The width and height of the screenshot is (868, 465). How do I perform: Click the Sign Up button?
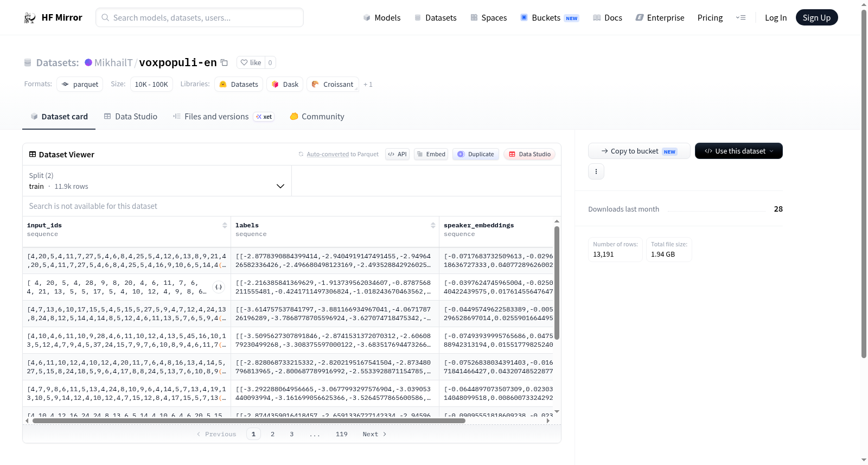pos(817,17)
